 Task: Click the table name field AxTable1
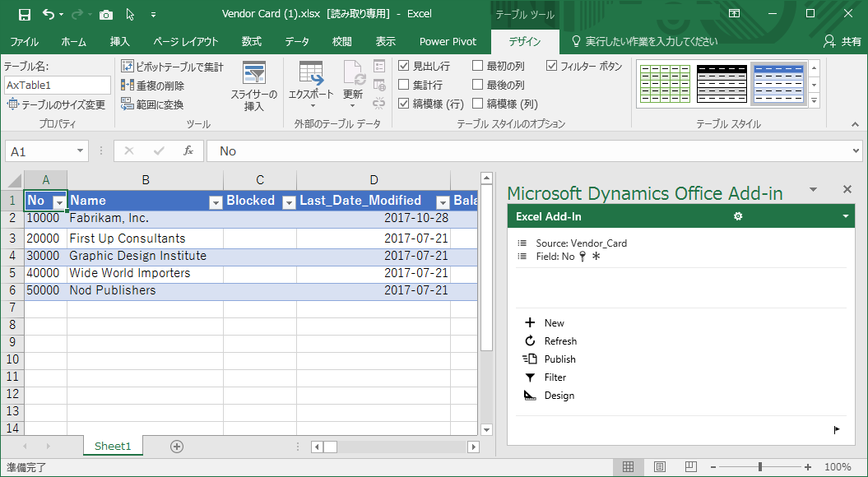point(58,86)
